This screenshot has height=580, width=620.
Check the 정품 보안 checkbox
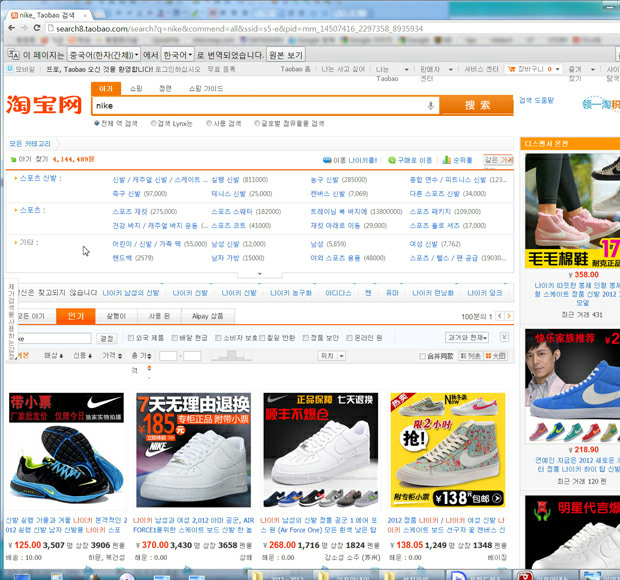point(306,338)
